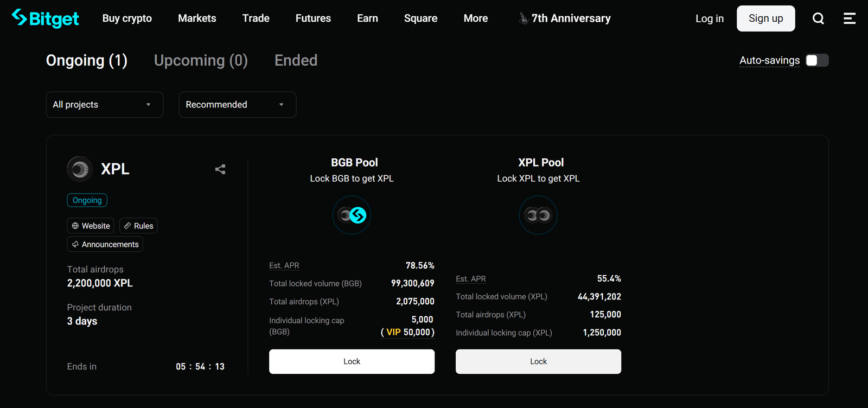868x408 pixels.
Task: Click the XPL share icon
Action: pos(220,169)
